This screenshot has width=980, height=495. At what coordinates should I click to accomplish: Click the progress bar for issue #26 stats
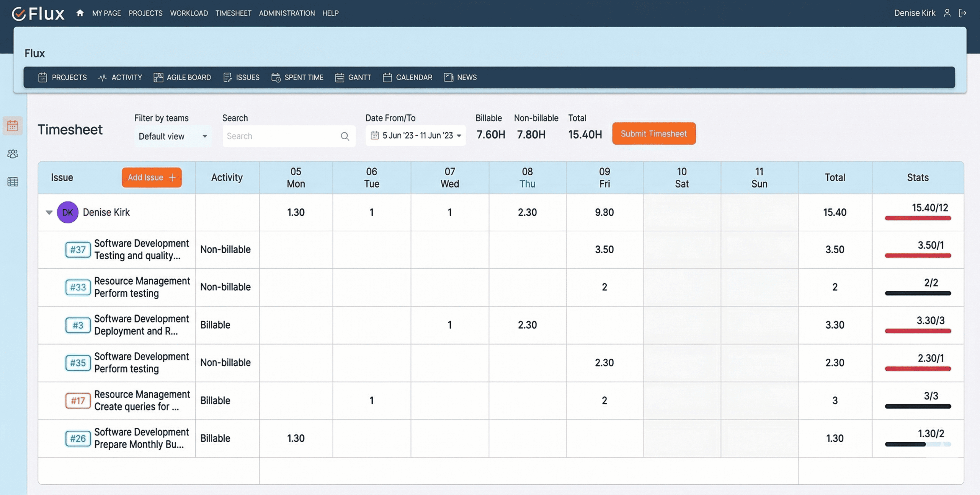918,445
